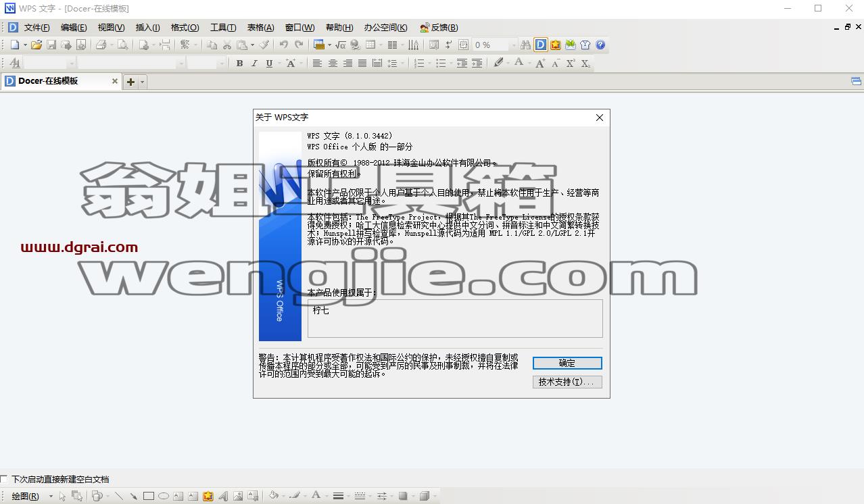Undo the last action

pos(283,45)
